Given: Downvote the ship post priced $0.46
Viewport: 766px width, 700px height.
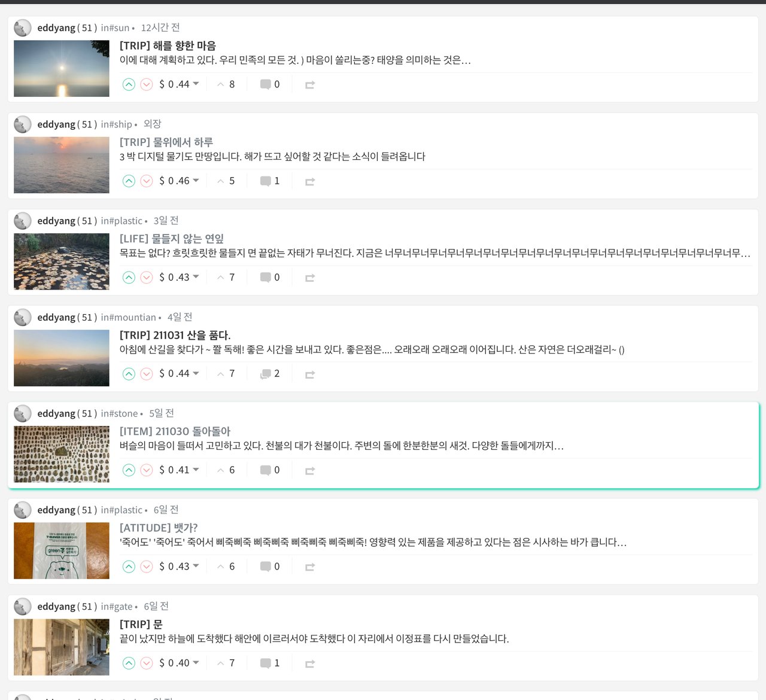Looking at the screenshot, I should click(147, 181).
